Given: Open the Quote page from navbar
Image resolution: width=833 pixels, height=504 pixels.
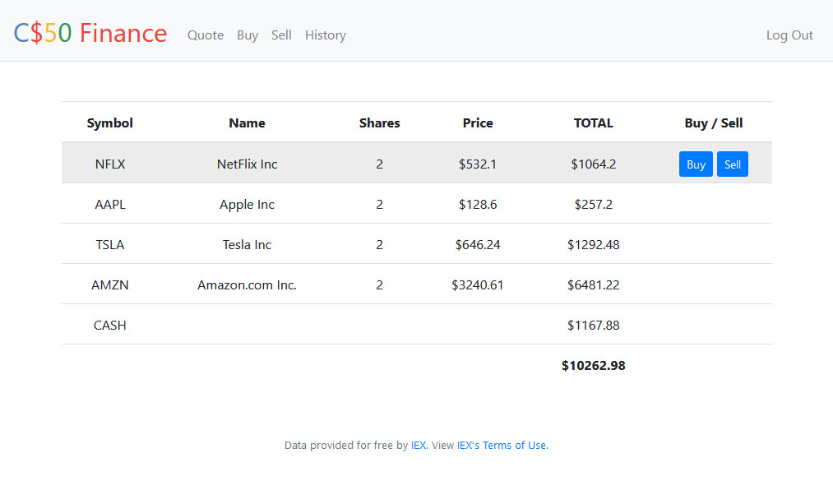Looking at the screenshot, I should click(206, 35).
